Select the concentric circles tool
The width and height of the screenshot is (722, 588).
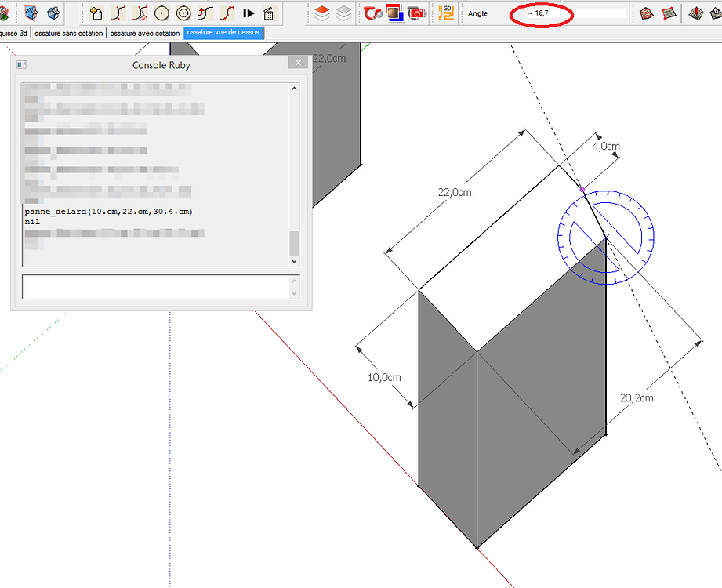point(183,12)
